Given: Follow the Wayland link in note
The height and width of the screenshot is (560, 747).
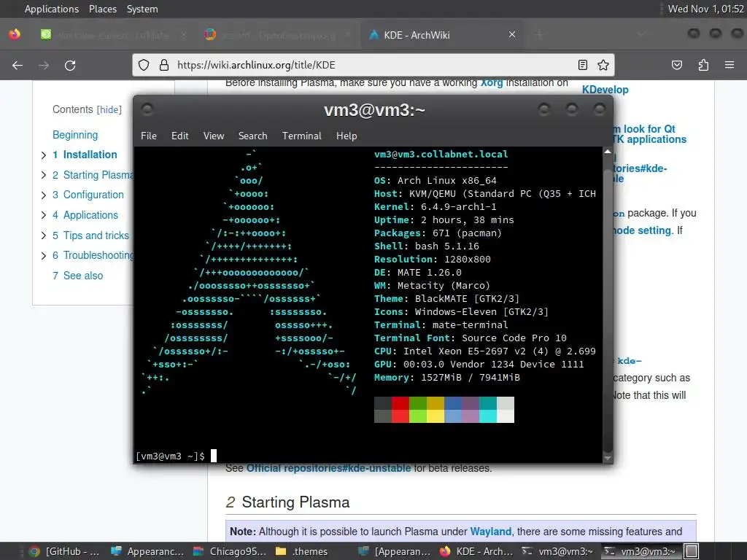Looking at the screenshot, I should (x=491, y=532).
